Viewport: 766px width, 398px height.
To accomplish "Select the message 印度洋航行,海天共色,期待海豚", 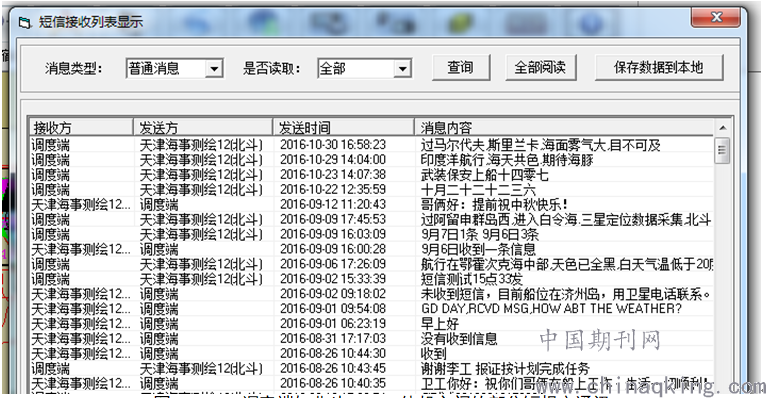I will pyautogui.click(x=507, y=160).
